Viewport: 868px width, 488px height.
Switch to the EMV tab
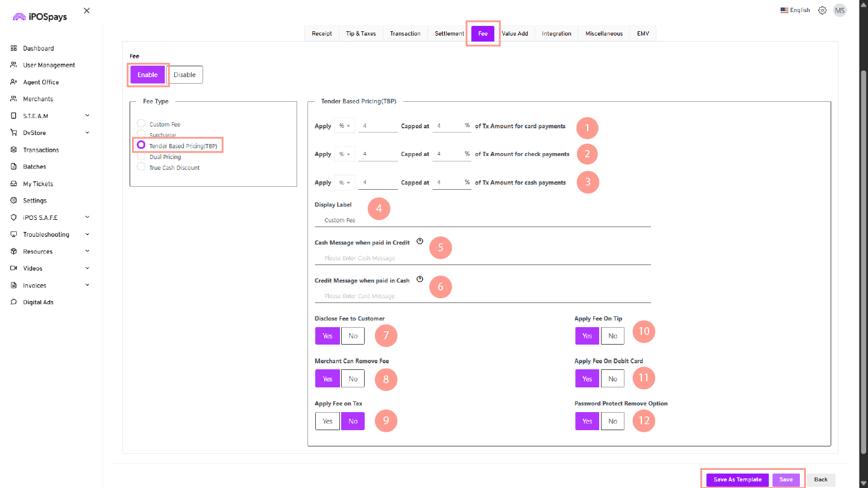[643, 34]
